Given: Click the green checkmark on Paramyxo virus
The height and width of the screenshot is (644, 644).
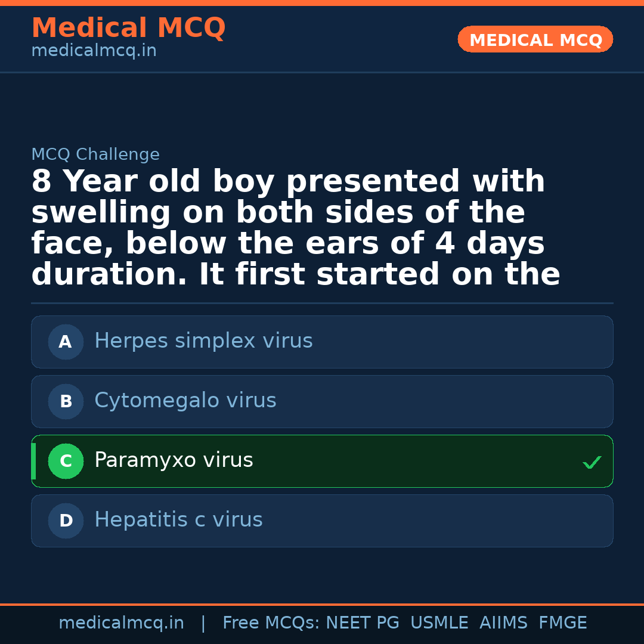Looking at the screenshot, I should (592, 462).
